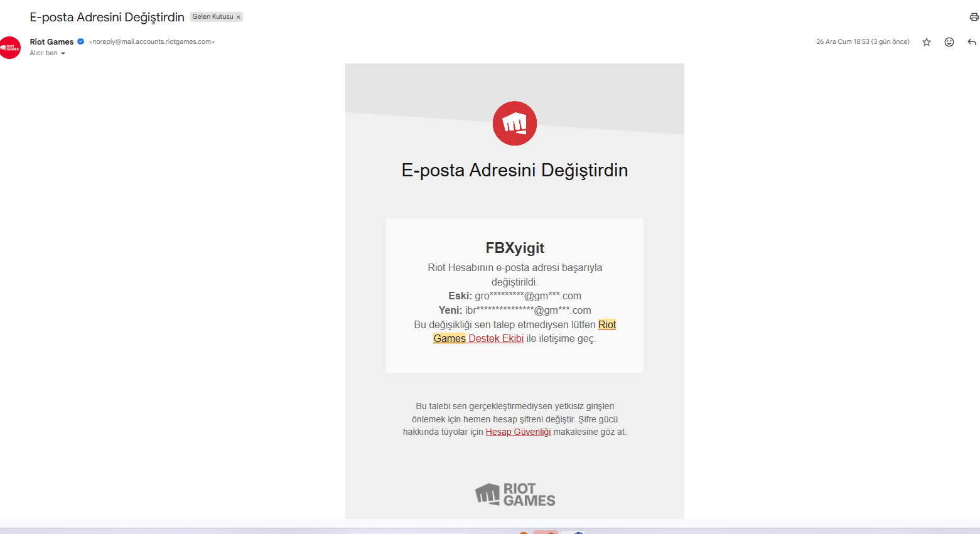
Task: Click the noreply@mail.accounts.riotgames.com address
Action: click(x=152, y=42)
